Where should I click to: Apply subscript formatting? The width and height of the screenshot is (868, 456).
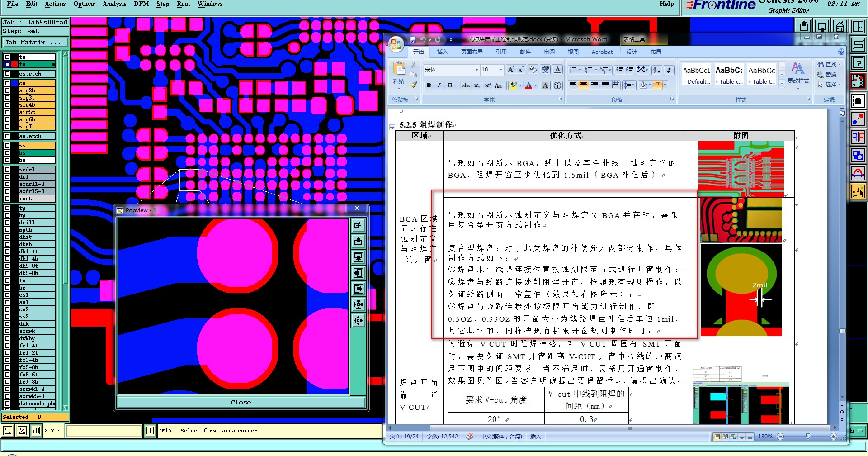[477, 85]
